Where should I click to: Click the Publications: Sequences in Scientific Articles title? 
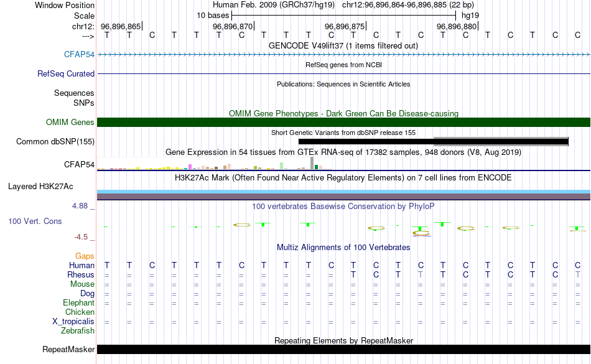point(343,84)
